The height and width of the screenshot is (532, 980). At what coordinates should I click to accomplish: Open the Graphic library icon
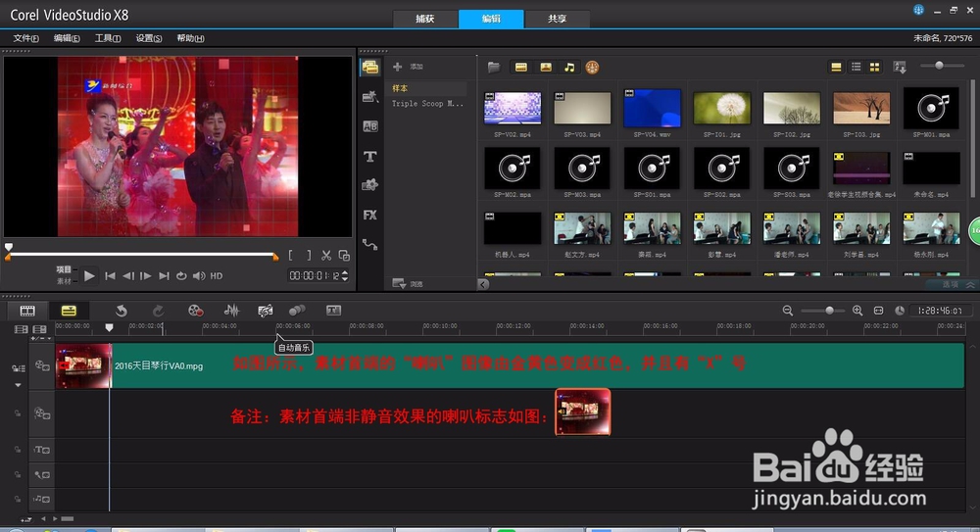pyautogui.click(x=370, y=185)
